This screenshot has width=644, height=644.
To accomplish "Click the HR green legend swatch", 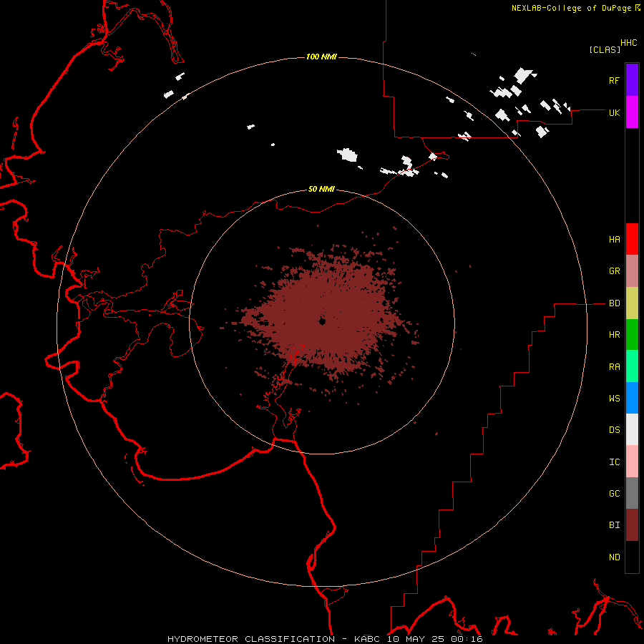I will [632, 335].
